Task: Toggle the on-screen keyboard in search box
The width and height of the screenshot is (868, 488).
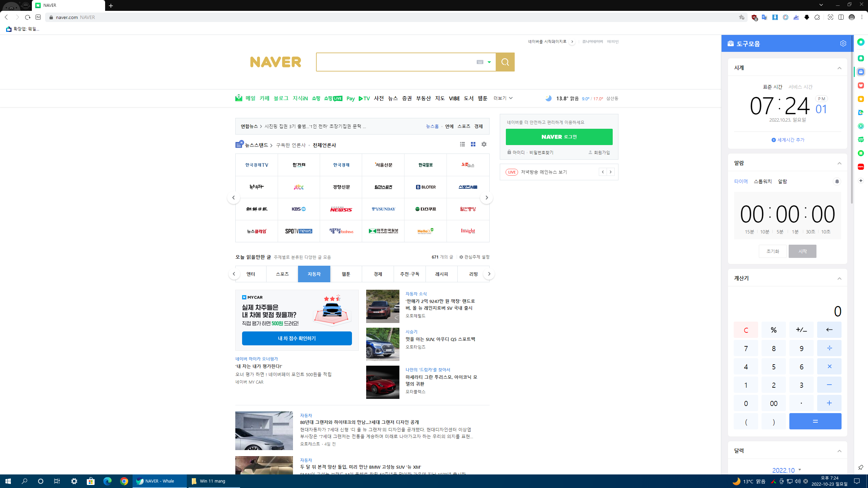Action: (480, 62)
